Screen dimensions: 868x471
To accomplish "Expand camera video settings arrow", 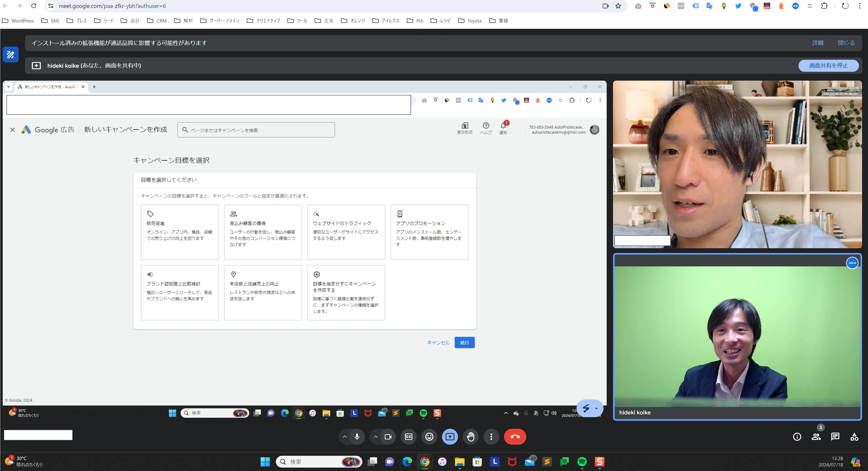I will (x=375, y=437).
